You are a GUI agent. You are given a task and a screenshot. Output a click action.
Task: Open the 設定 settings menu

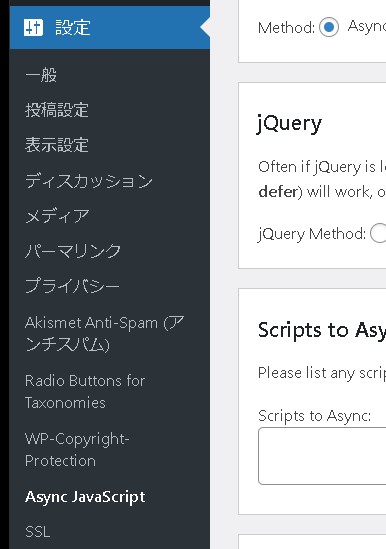(110, 27)
